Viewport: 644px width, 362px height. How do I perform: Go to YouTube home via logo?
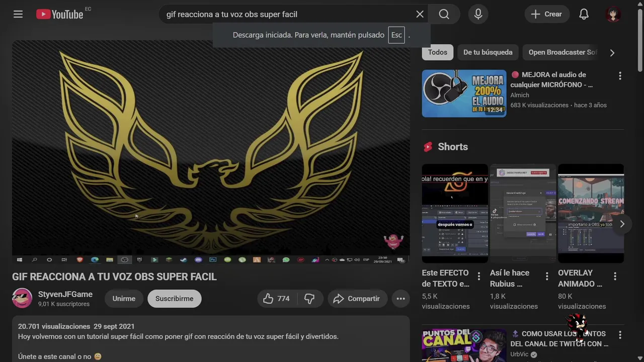[x=59, y=14]
